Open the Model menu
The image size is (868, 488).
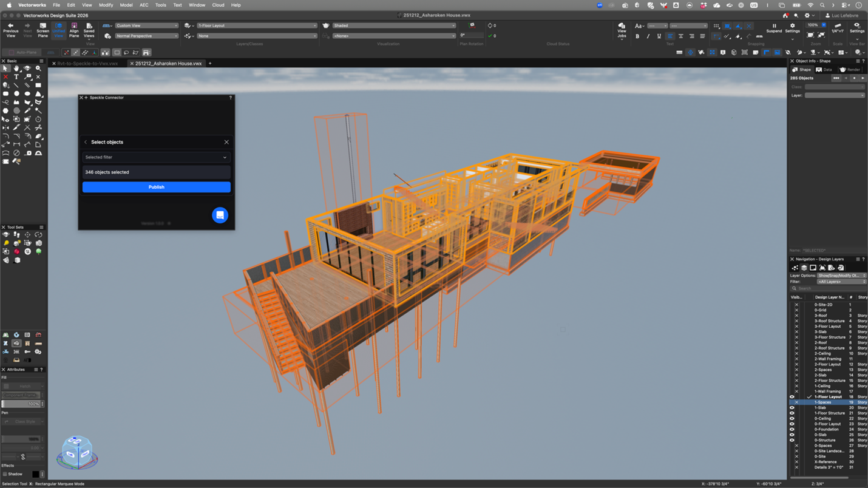pos(126,5)
